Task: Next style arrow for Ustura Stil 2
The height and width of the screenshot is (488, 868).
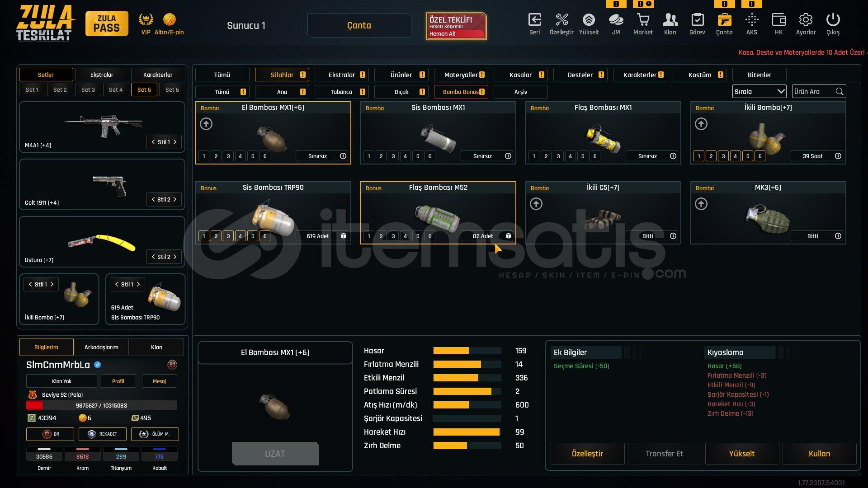Action: [175, 257]
